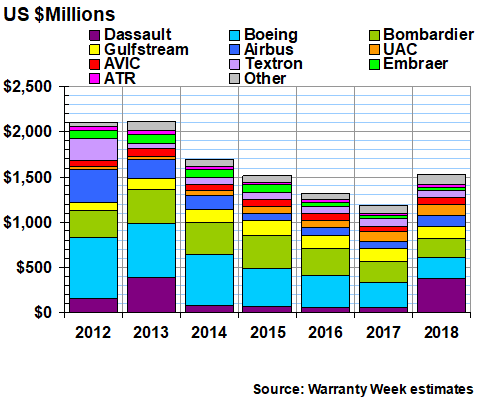480x400 pixels.
Task: Select the Embraer legend label
Action: pyautogui.click(x=415, y=64)
